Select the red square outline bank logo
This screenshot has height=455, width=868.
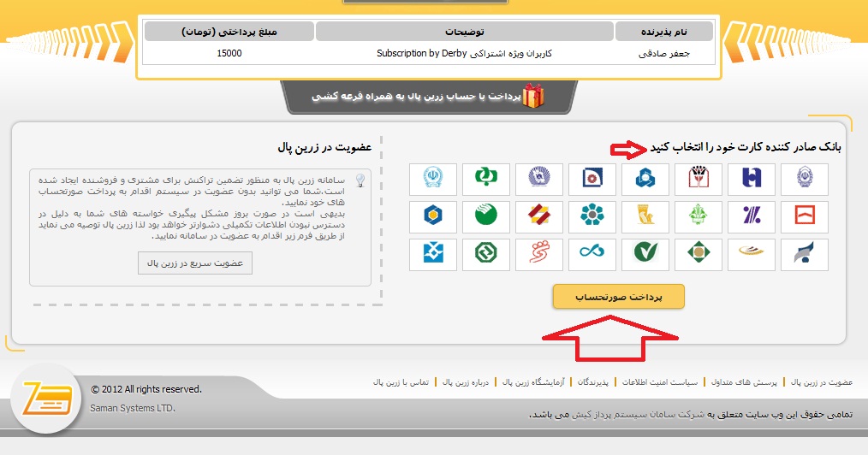click(x=805, y=216)
